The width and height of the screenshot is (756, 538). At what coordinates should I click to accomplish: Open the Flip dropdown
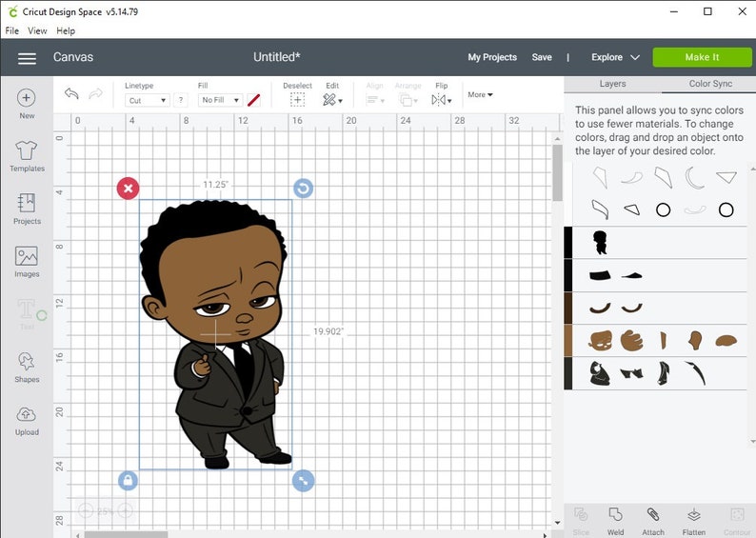[x=441, y=100]
